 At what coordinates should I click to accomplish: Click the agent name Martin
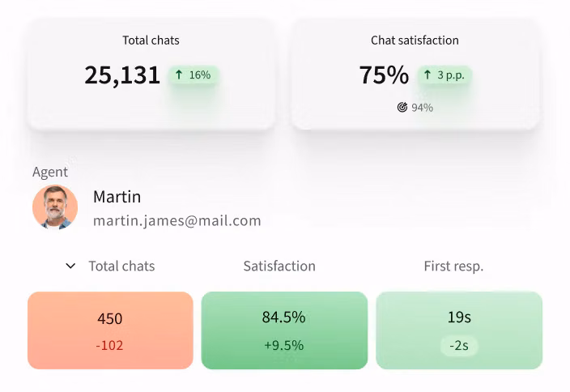[x=117, y=197]
